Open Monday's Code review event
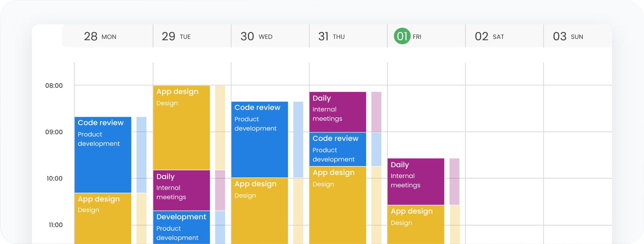644x244 pixels. tap(103, 152)
